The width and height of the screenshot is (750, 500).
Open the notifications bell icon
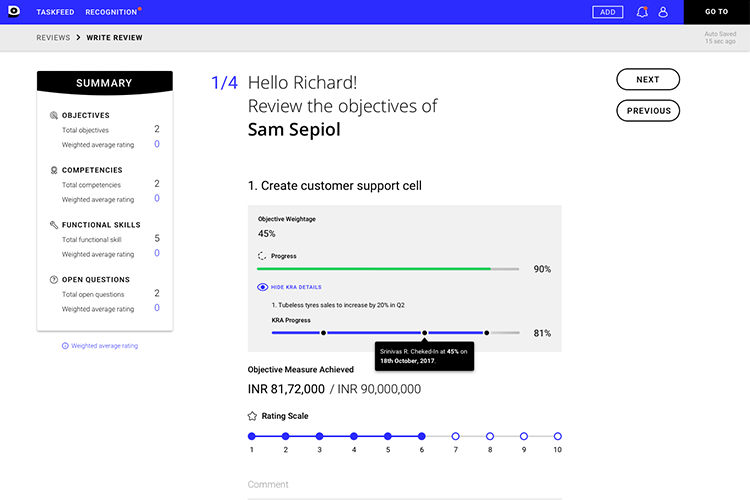(x=642, y=12)
